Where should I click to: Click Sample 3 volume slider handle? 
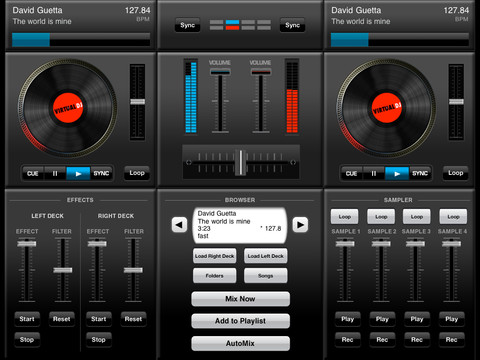point(415,244)
